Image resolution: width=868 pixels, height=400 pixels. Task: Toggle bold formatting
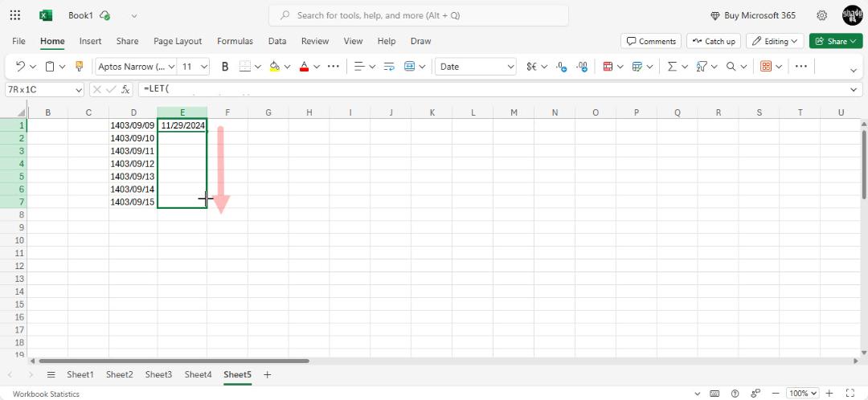tap(225, 67)
